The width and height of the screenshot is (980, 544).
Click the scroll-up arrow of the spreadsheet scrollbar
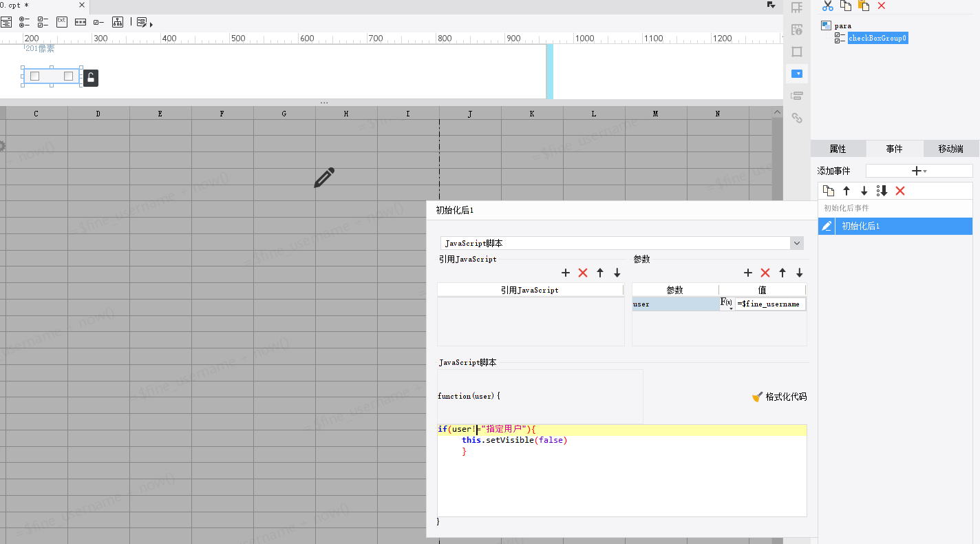click(777, 113)
